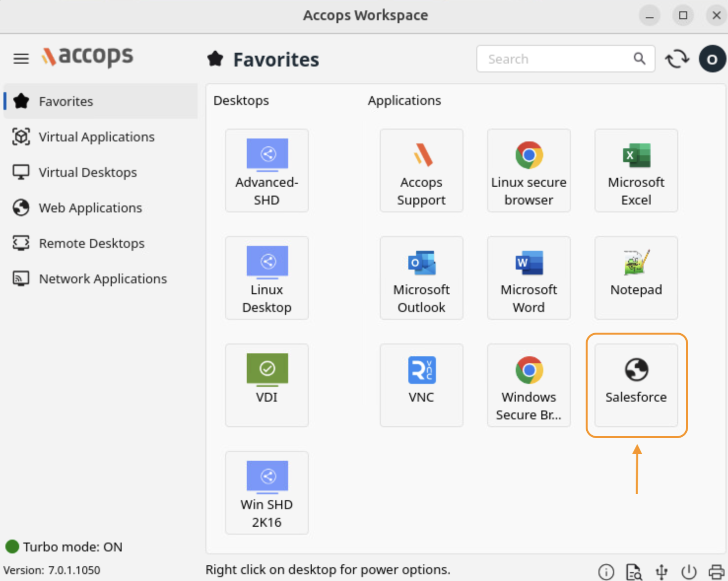728x581 pixels.
Task: Click the USB devices icon
Action: click(662, 572)
